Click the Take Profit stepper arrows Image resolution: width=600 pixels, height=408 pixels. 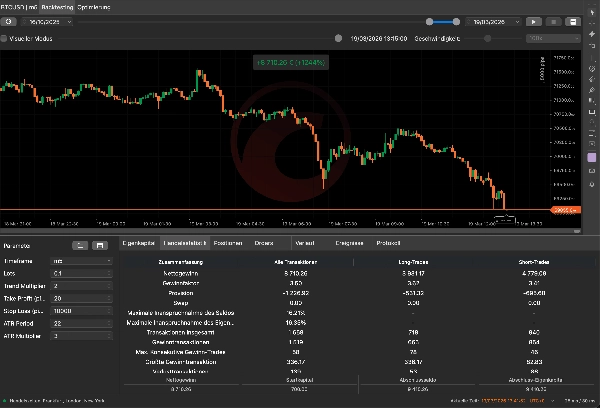click(x=109, y=298)
